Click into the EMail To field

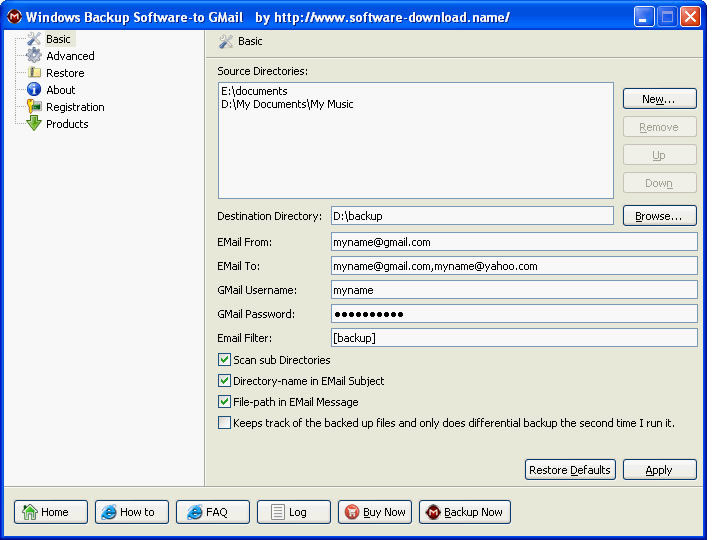(x=514, y=266)
